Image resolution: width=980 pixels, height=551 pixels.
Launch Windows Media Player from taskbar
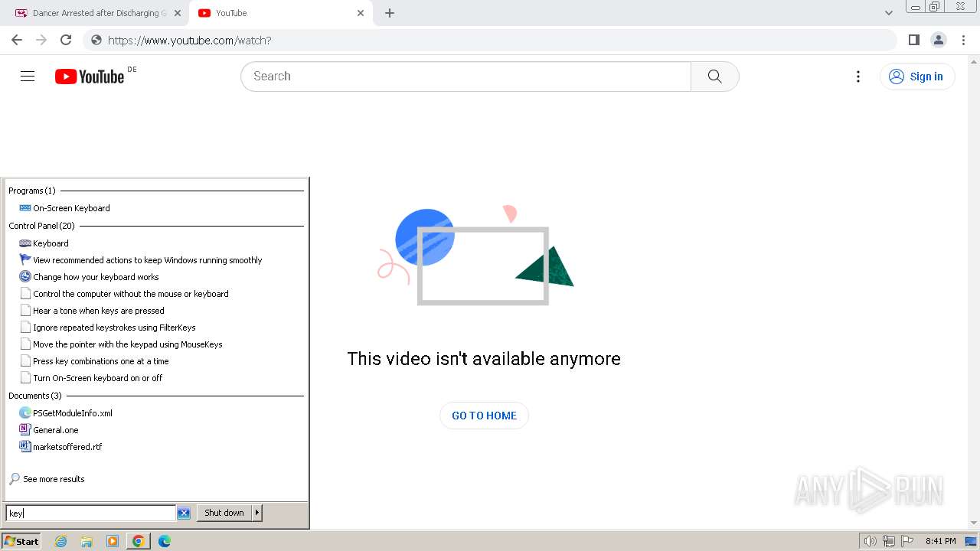pyautogui.click(x=113, y=541)
